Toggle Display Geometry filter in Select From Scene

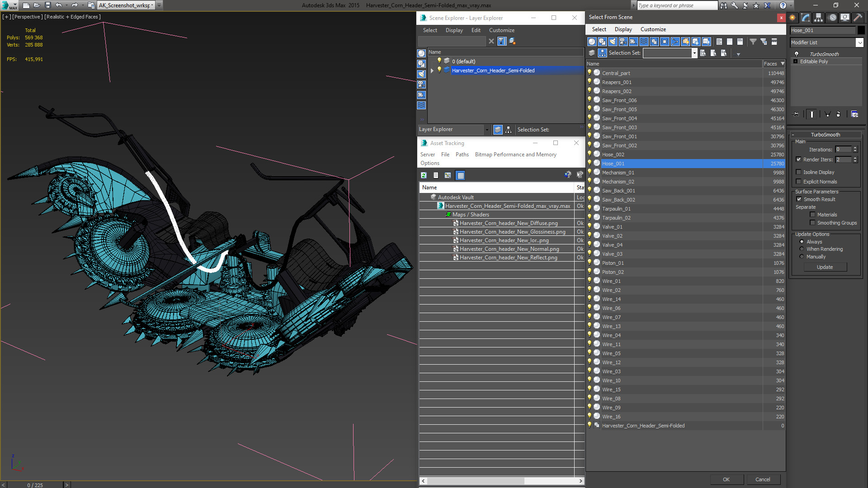[x=592, y=42]
